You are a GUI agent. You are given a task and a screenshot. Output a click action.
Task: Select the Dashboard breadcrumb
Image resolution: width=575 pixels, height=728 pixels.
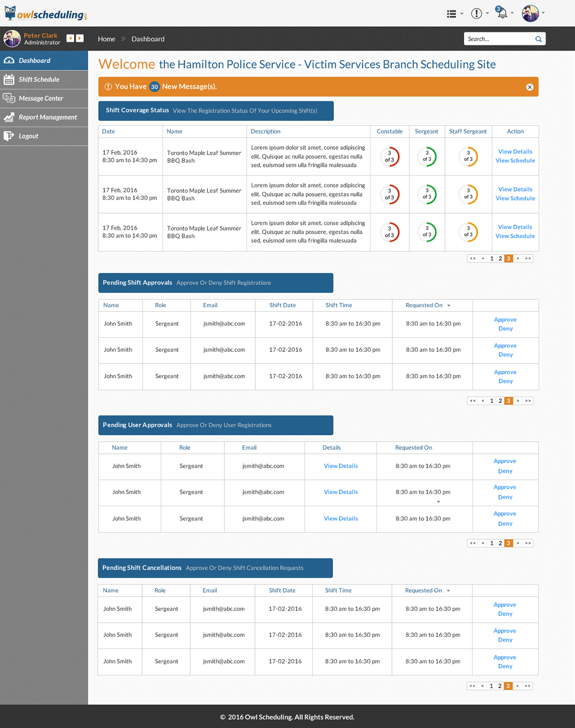point(148,39)
